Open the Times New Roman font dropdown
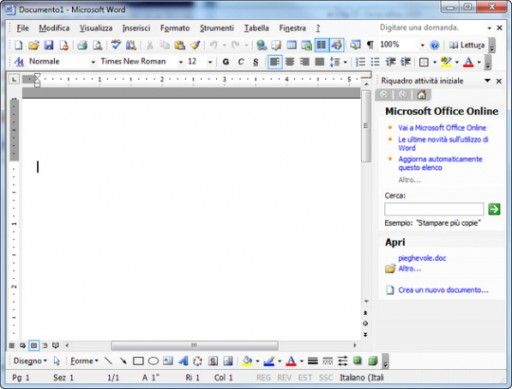Viewport: 512px width, 389px height. (x=180, y=62)
